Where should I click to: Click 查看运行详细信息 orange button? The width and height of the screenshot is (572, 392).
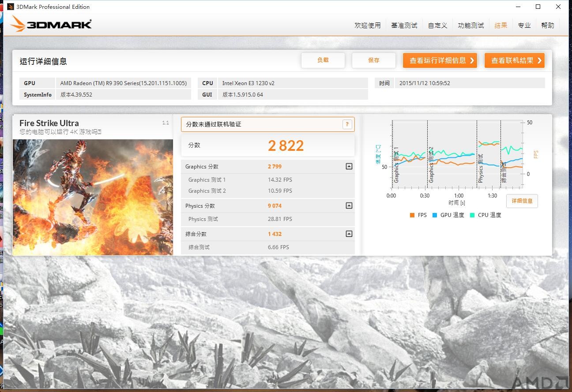(x=440, y=60)
